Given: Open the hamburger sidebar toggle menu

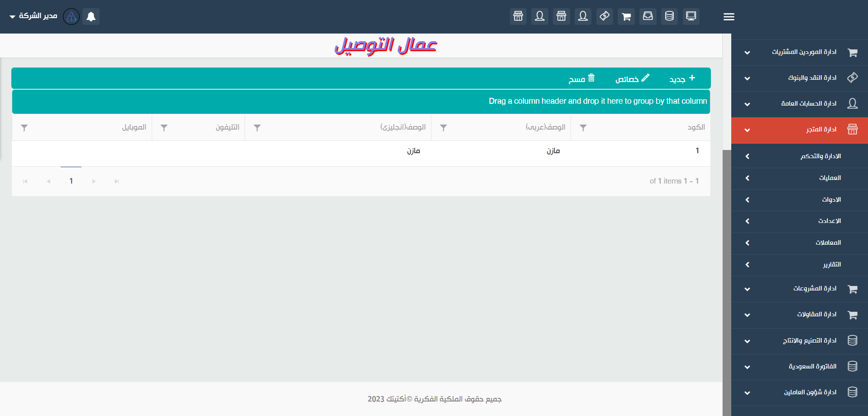Looking at the screenshot, I should tap(729, 17).
